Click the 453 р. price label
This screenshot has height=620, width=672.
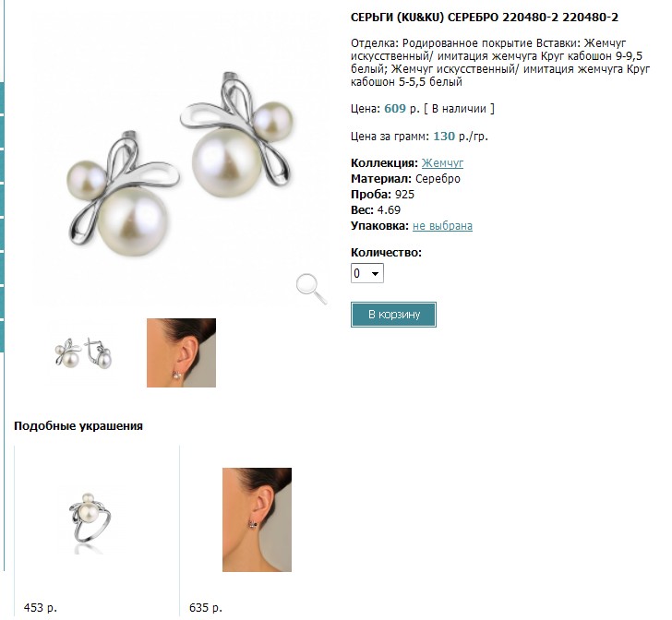pos(41,608)
